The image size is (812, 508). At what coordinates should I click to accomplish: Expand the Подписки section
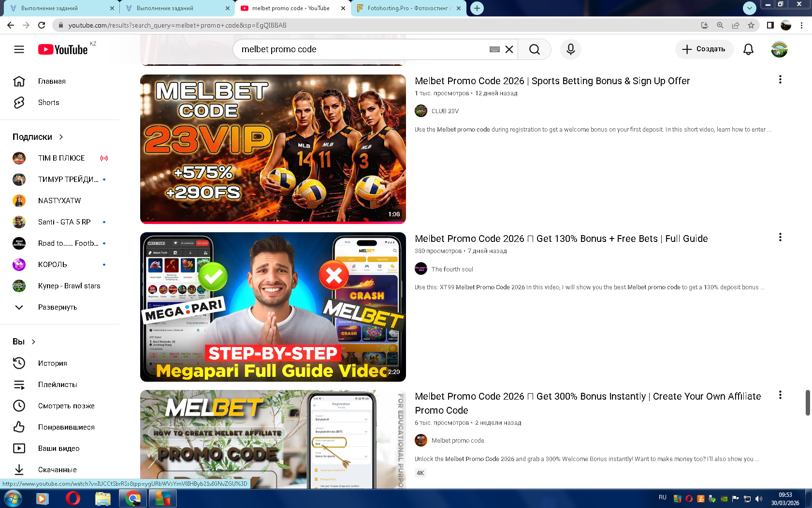pyautogui.click(x=38, y=137)
